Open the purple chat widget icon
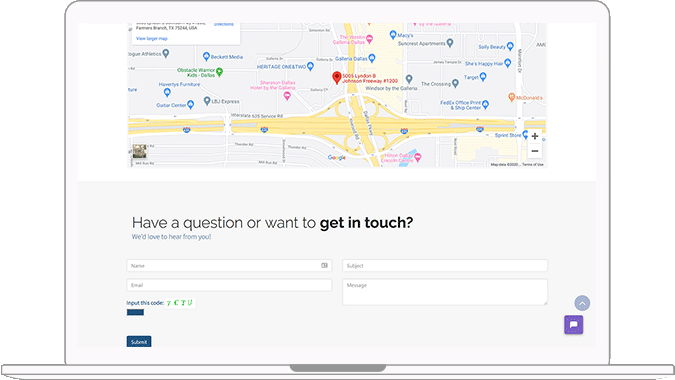This screenshot has width=675, height=380. [573, 324]
